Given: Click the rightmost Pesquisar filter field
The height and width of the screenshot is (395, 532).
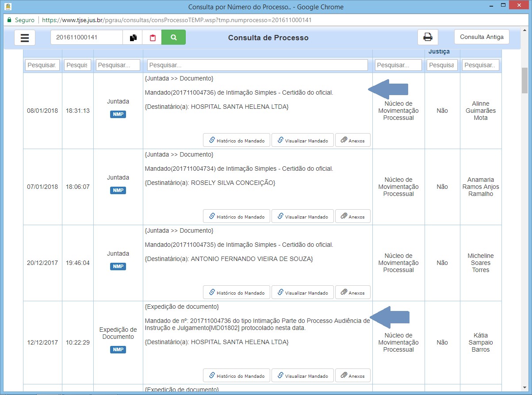Looking at the screenshot, I should tap(480, 65).
